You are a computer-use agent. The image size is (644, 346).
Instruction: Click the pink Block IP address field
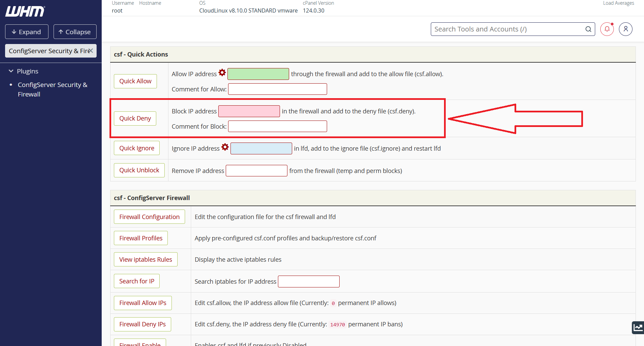[x=249, y=111]
